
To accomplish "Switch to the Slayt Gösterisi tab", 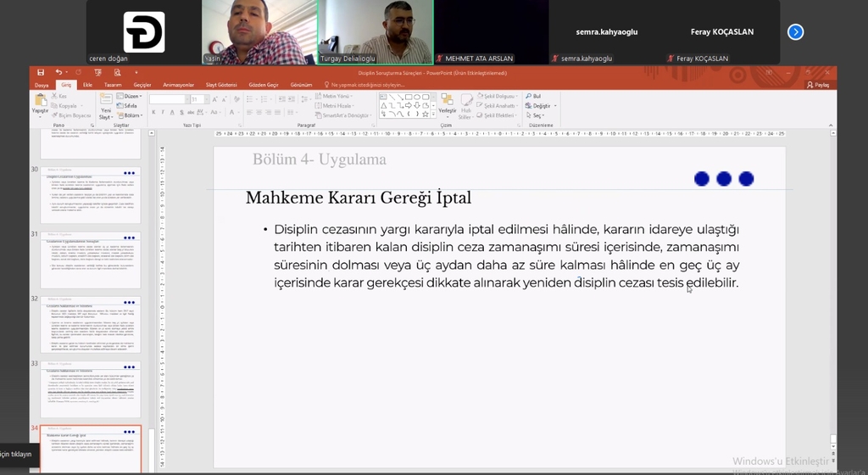I will point(221,86).
